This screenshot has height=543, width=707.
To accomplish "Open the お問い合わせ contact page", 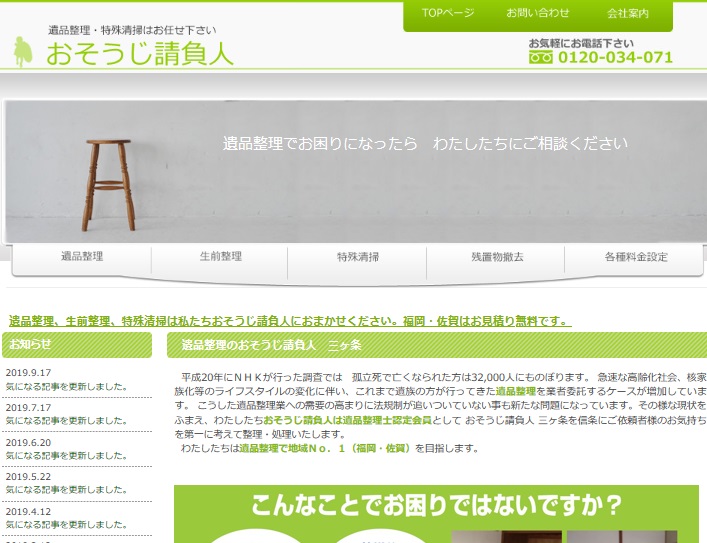I will 537,13.
